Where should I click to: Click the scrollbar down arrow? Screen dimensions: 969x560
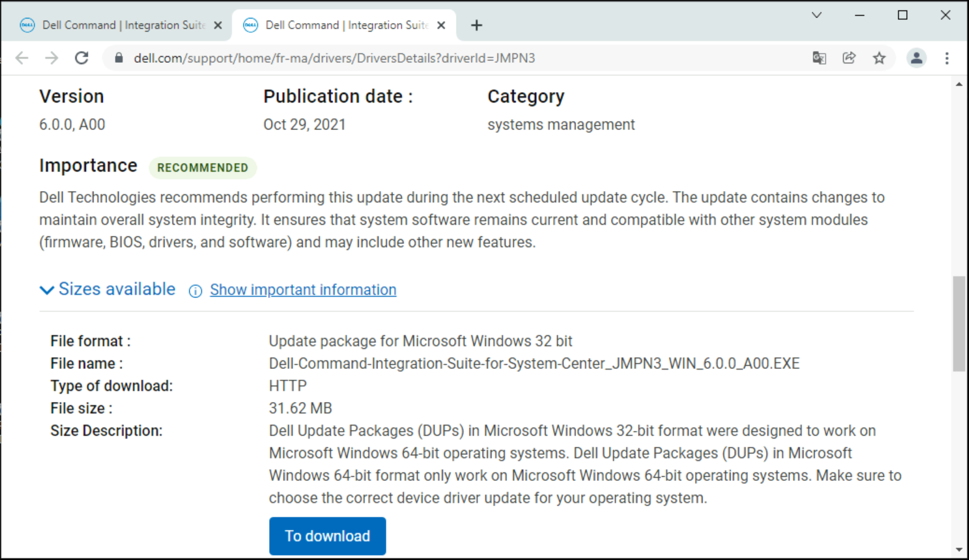(x=959, y=549)
